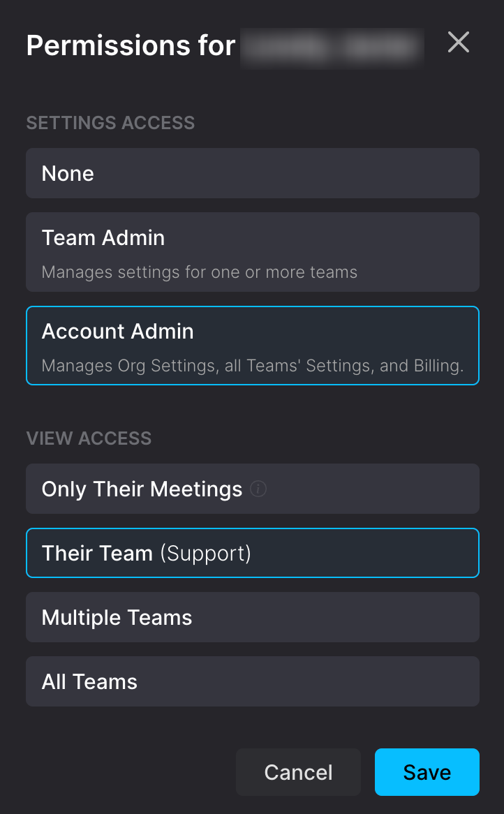Image resolution: width=504 pixels, height=814 pixels.
Task: Click the "Permissions for" dialog title
Action: [x=131, y=46]
